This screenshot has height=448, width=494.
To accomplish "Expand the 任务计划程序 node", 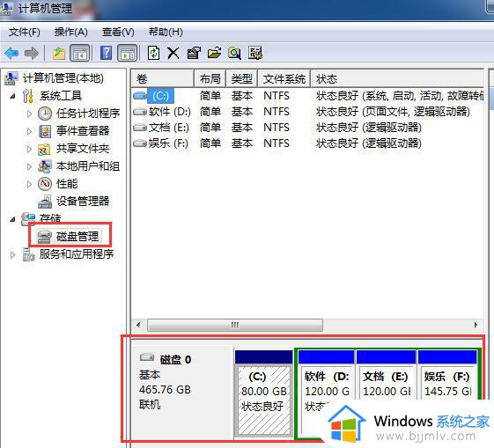I will pyautogui.click(x=29, y=114).
